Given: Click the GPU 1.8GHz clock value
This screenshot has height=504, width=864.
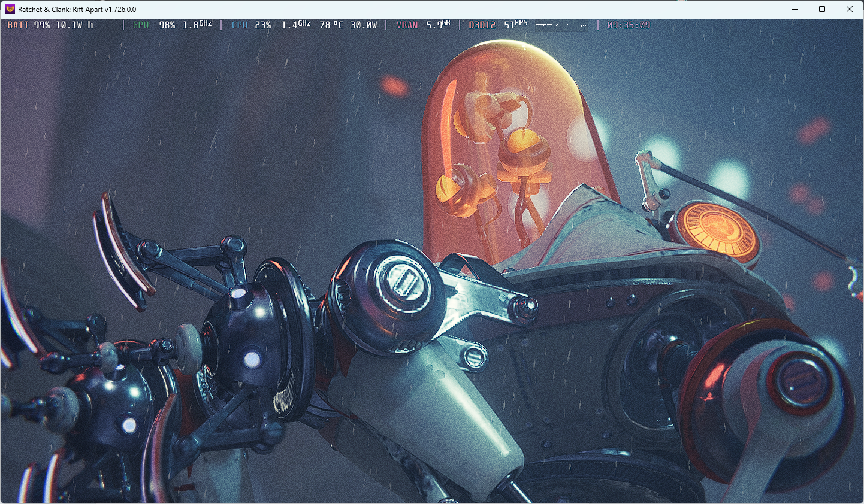Looking at the screenshot, I should click(x=197, y=25).
